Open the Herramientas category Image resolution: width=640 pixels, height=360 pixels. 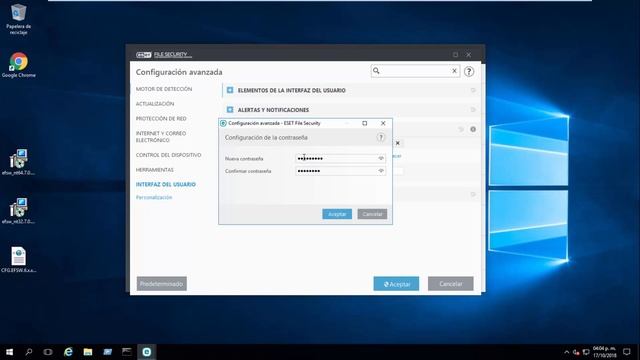coord(154,170)
